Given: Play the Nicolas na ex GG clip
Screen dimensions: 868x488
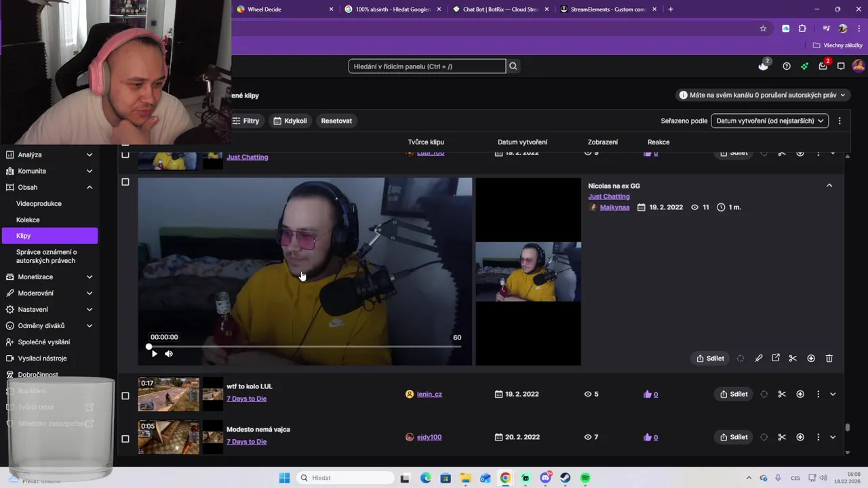Looking at the screenshot, I should click(154, 354).
